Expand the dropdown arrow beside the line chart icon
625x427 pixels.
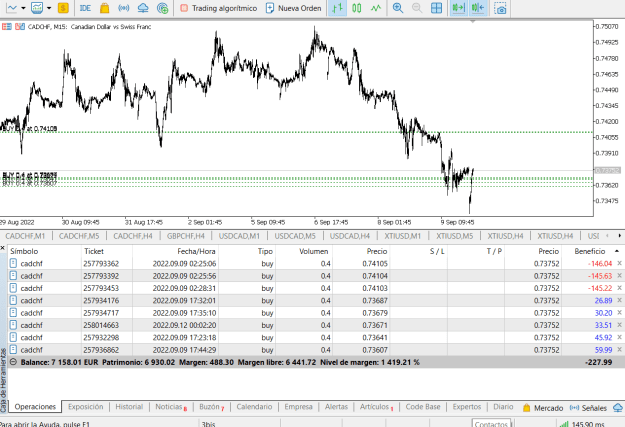coord(23,8)
